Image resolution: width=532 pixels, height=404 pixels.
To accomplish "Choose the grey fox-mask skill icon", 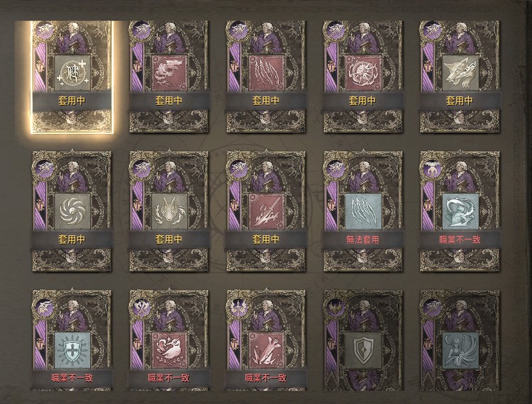I will [x=169, y=211].
